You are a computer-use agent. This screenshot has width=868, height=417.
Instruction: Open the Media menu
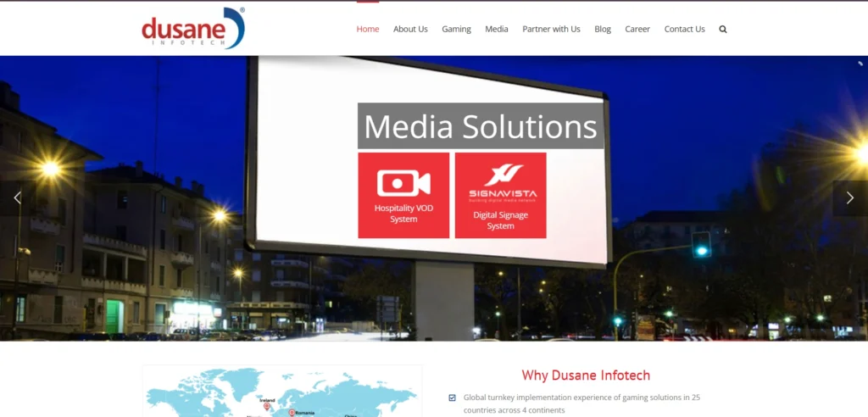click(497, 30)
